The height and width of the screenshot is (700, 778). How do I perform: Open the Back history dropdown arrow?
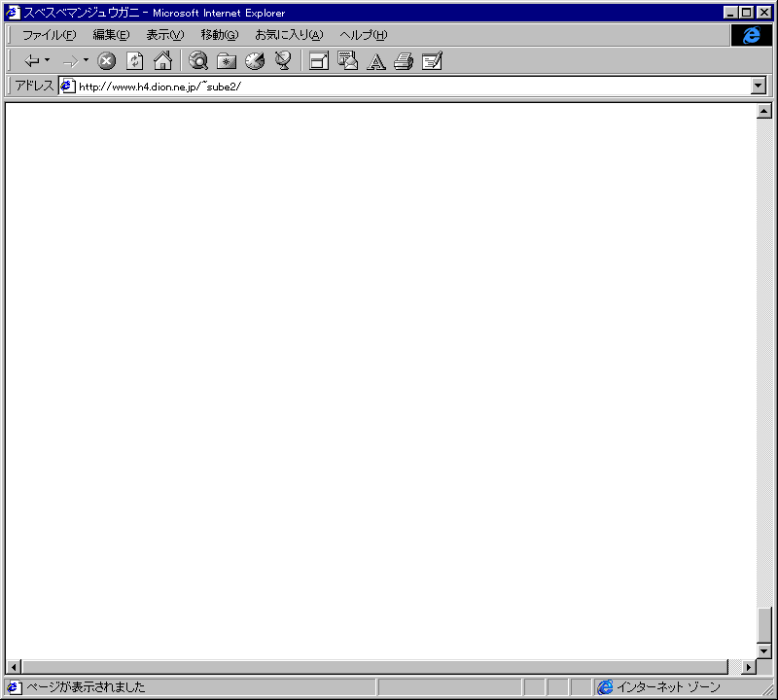pyautogui.click(x=47, y=60)
